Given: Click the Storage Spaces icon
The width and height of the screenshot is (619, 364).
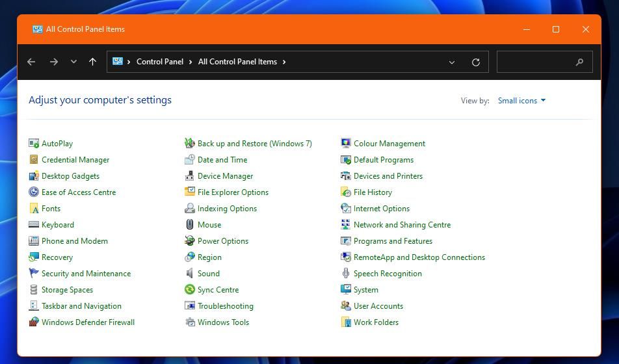Looking at the screenshot, I should 34,289.
